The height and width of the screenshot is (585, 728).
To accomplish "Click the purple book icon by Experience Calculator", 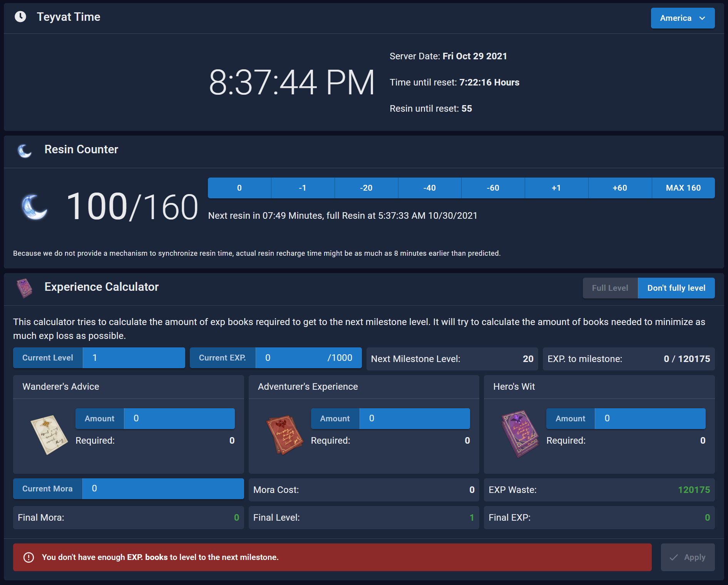I will [x=24, y=288].
